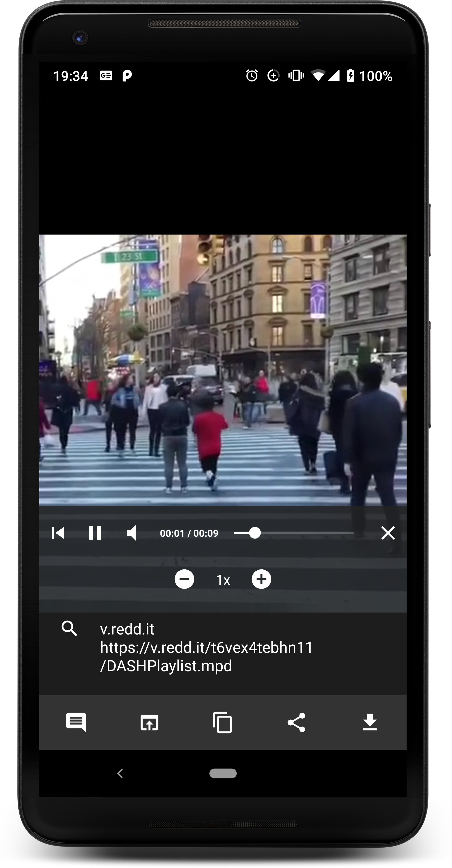Tap the v.redd.it domain title
The image size is (452, 868).
click(127, 629)
